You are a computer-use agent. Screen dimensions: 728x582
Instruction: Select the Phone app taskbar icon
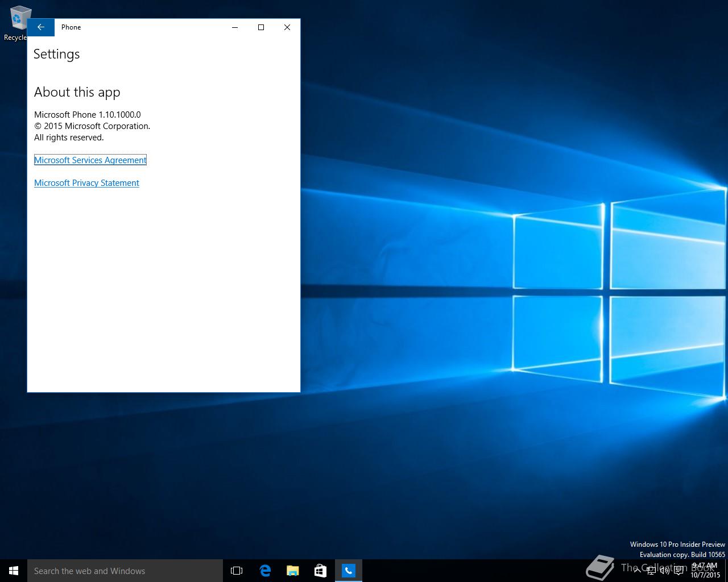tap(349, 571)
